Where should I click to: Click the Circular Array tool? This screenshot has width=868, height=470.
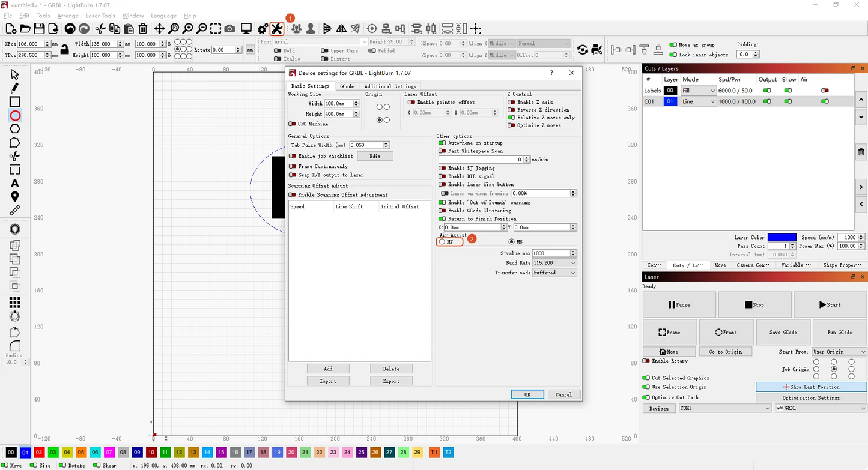pyautogui.click(x=15, y=316)
